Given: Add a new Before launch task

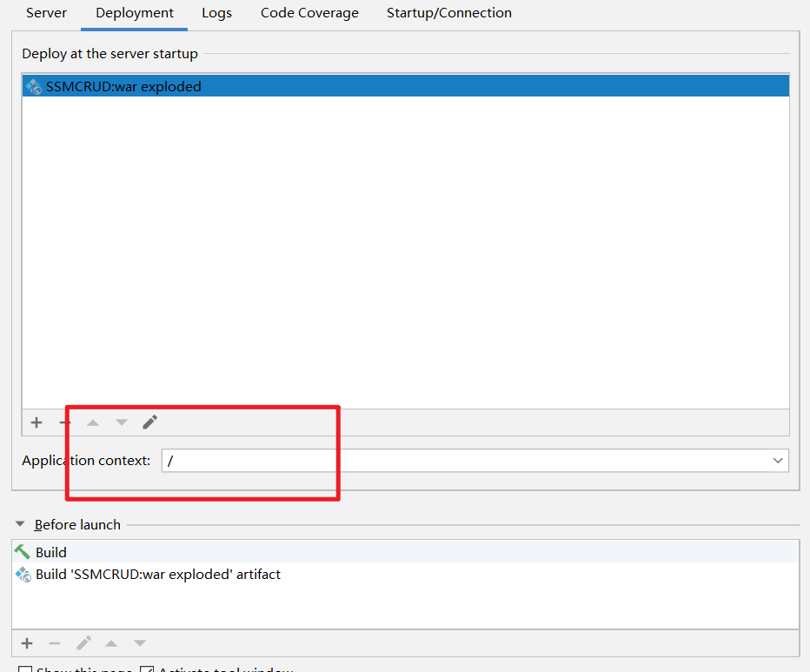Looking at the screenshot, I should [27, 643].
